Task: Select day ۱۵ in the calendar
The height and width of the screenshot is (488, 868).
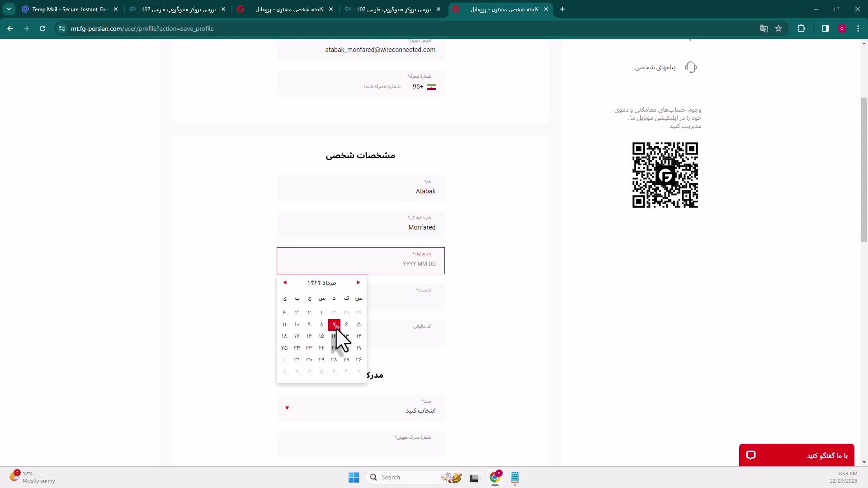Action: [321, 336]
